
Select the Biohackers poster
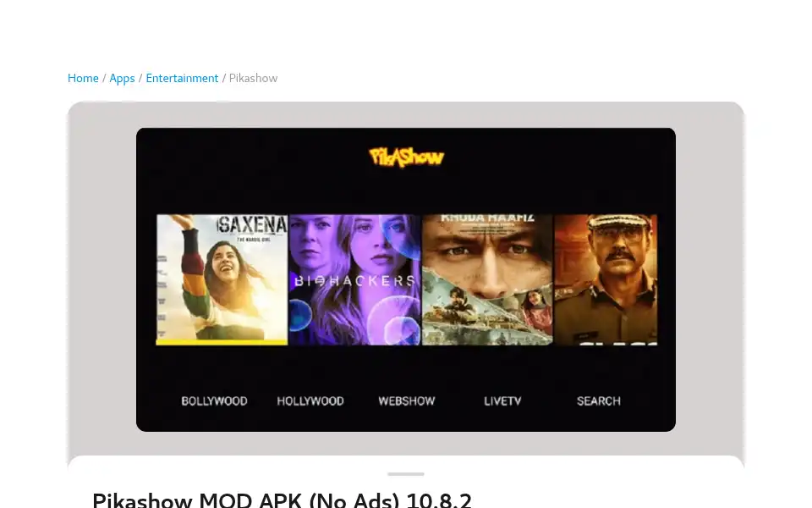point(354,280)
